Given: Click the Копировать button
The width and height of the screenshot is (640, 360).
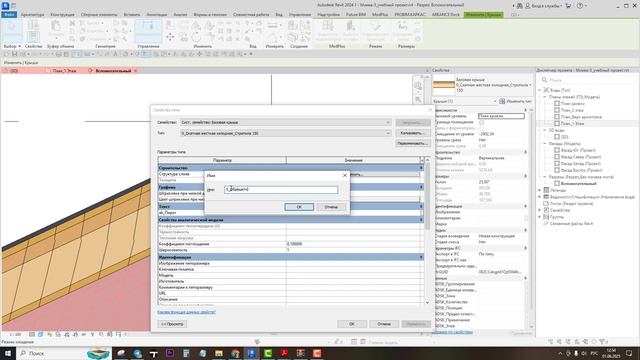Looking at the screenshot, I should point(412,133).
